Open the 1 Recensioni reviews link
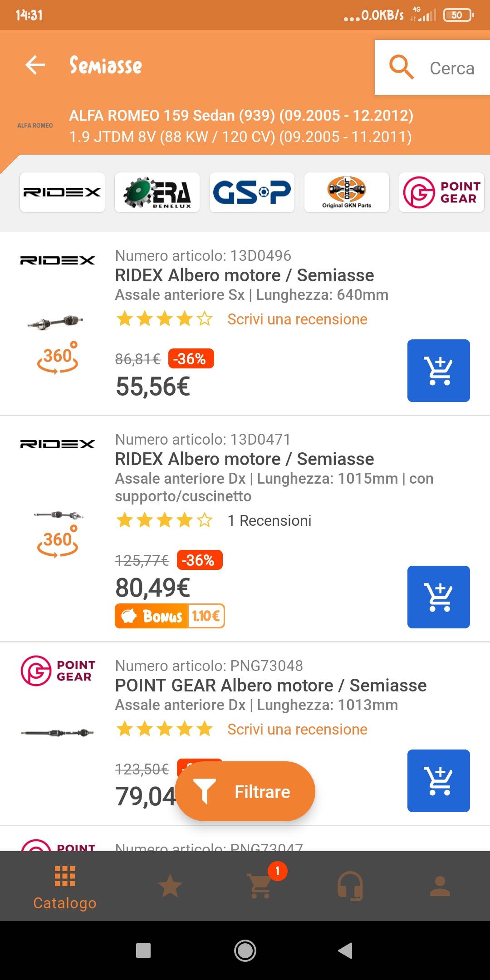Viewport: 490px width, 980px height. (x=269, y=521)
